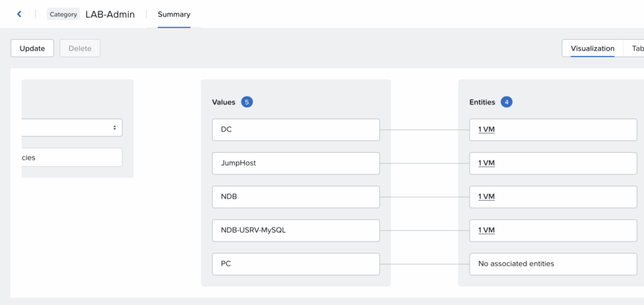Screen dimensions: 644x305
Task: Click the 'No associated entities' box
Action: pos(553,264)
